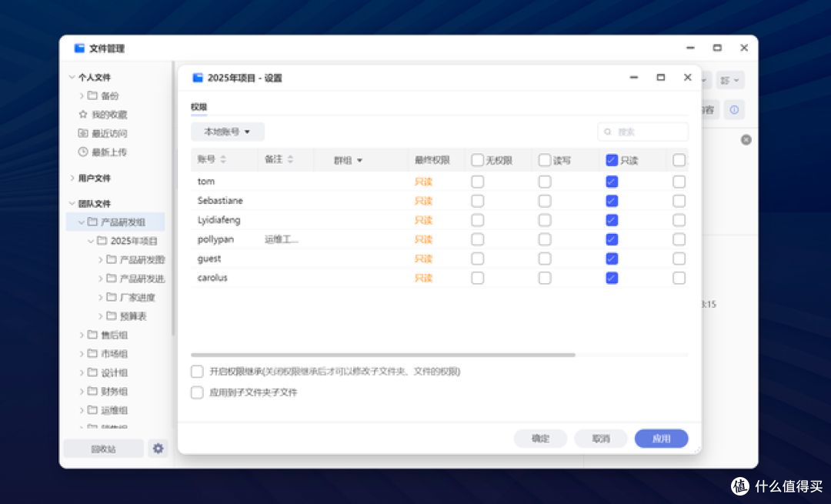Click 最终权限 column header
This screenshot has width=831, height=504.
click(x=432, y=160)
